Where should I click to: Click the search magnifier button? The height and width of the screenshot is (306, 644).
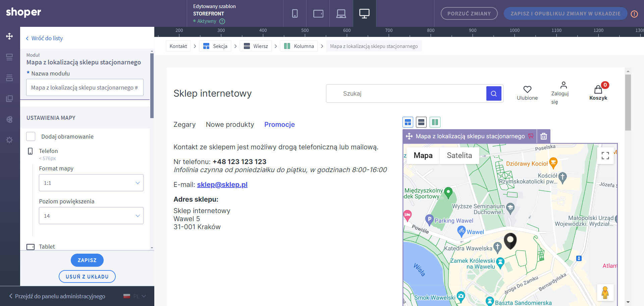coord(494,94)
